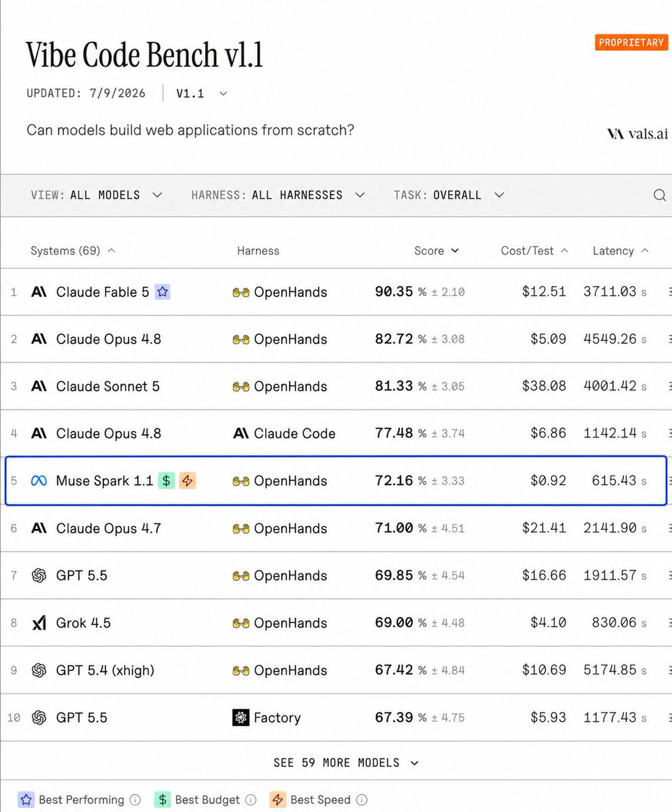Sort by Score column header
Image resolution: width=672 pixels, height=812 pixels.
pos(436,250)
